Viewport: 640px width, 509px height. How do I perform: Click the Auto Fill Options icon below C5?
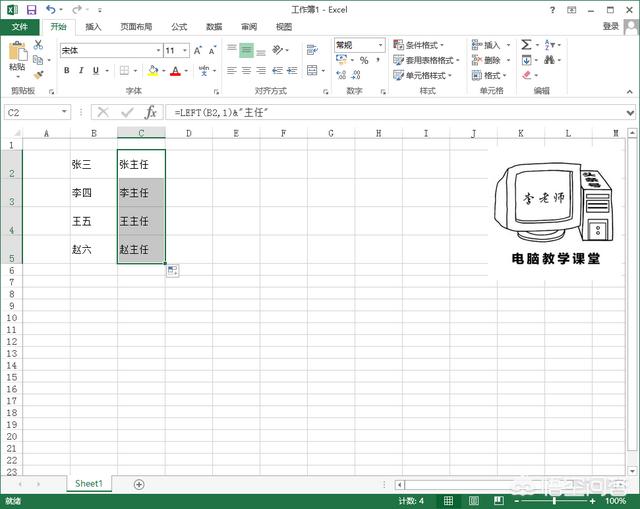click(x=173, y=271)
